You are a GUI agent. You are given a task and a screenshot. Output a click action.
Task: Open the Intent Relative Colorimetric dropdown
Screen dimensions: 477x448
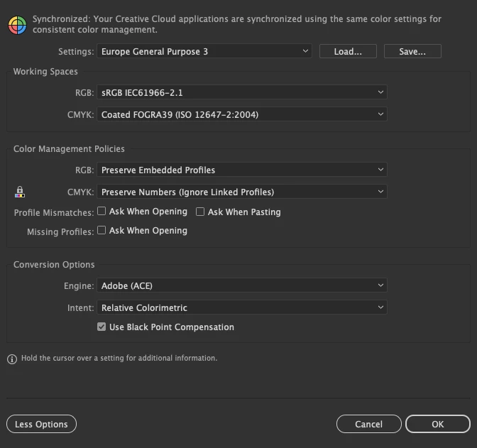(x=242, y=307)
